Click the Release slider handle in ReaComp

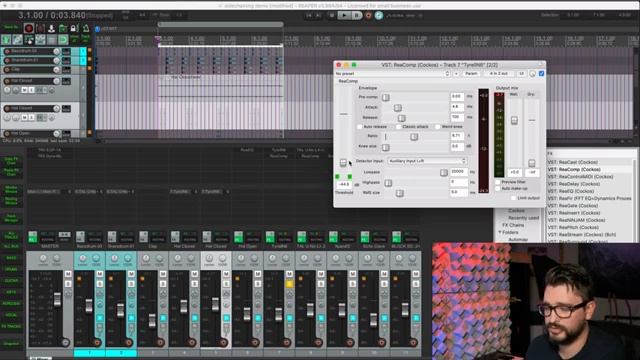pyautogui.click(x=401, y=118)
